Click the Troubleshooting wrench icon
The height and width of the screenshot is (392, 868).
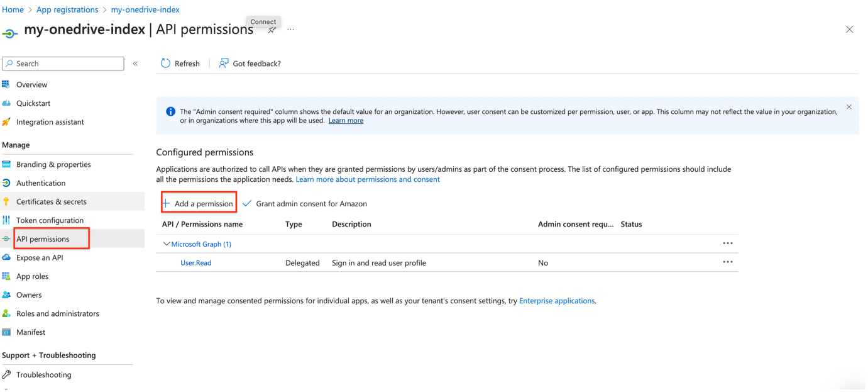(x=6, y=375)
